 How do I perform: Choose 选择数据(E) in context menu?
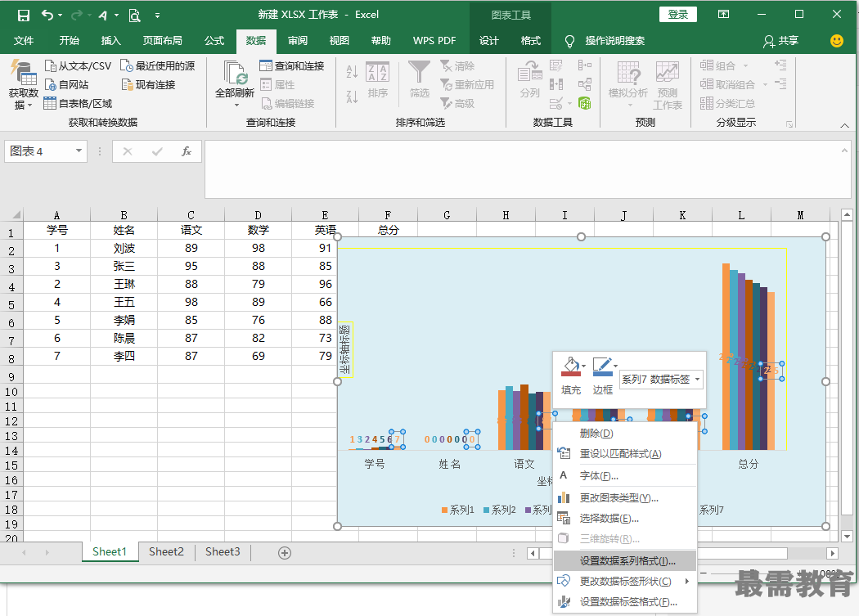[x=625, y=518]
